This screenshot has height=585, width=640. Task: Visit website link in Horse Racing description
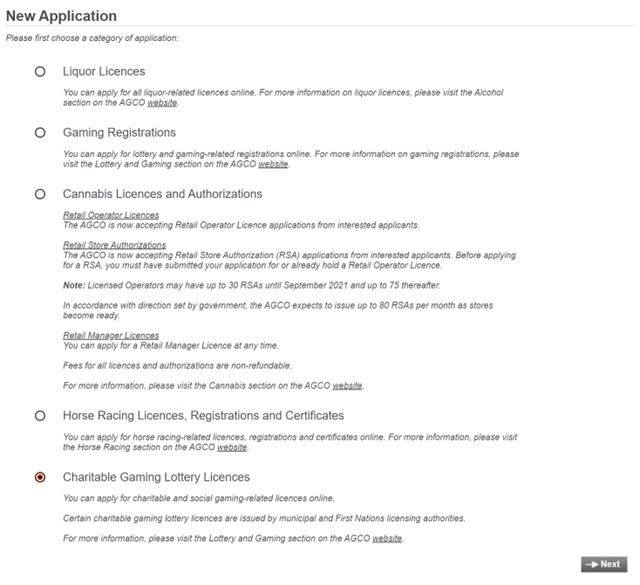[232, 447]
